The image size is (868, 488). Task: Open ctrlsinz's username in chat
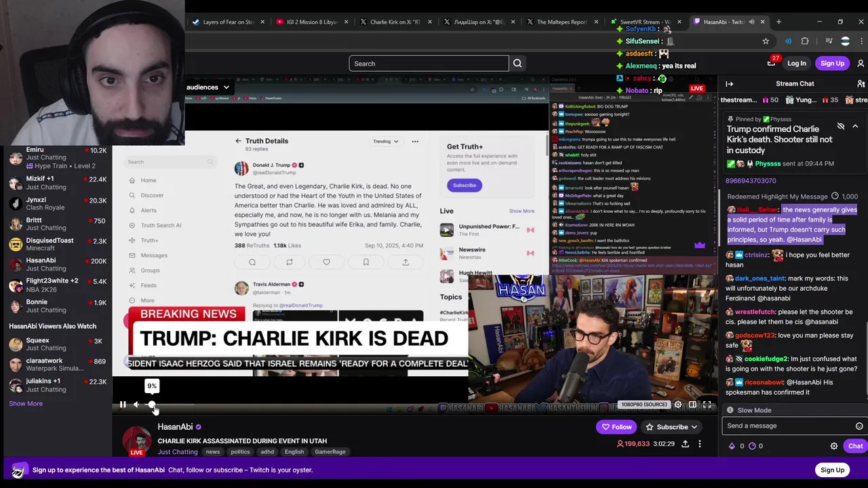click(x=756, y=255)
